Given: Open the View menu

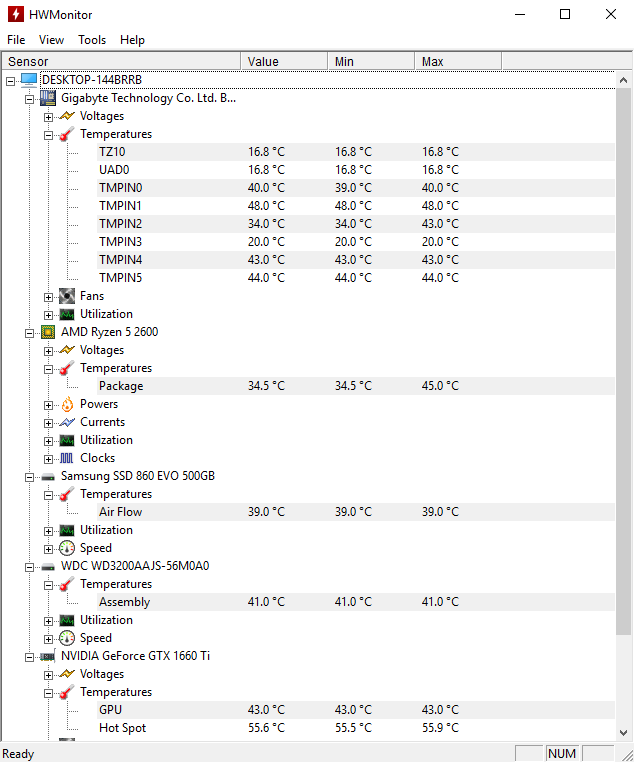Looking at the screenshot, I should coord(51,40).
